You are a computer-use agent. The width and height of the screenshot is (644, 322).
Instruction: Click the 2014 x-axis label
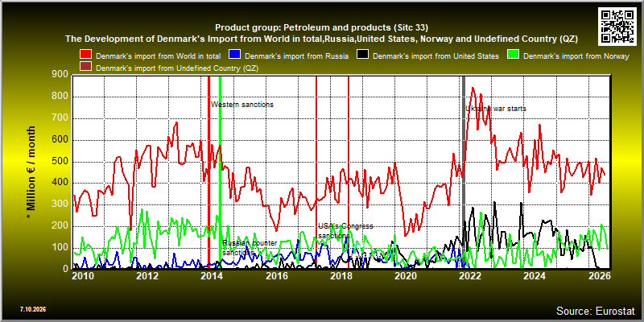click(212, 275)
